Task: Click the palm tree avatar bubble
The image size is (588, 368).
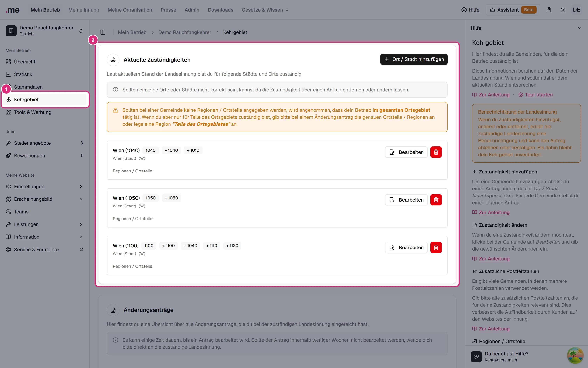Action: point(575,355)
